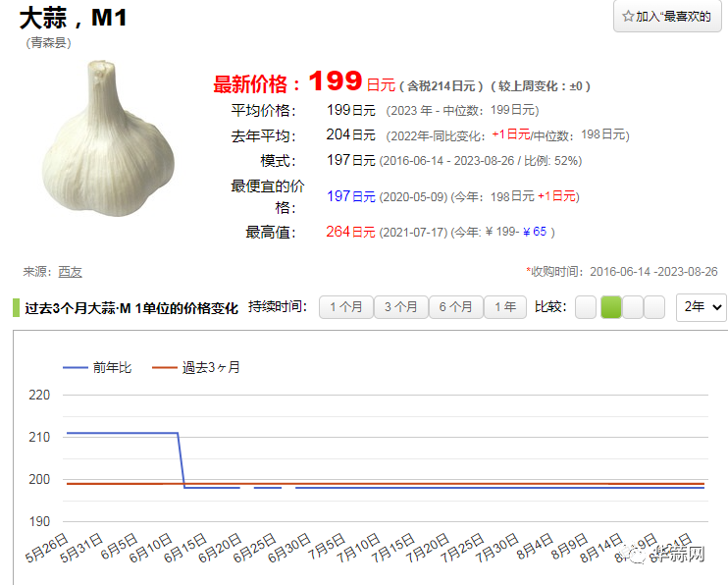The width and height of the screenshot is (728, 585).
Task: Click the 加入"最喜欢的" favorites button
Action: pos(666,17)
